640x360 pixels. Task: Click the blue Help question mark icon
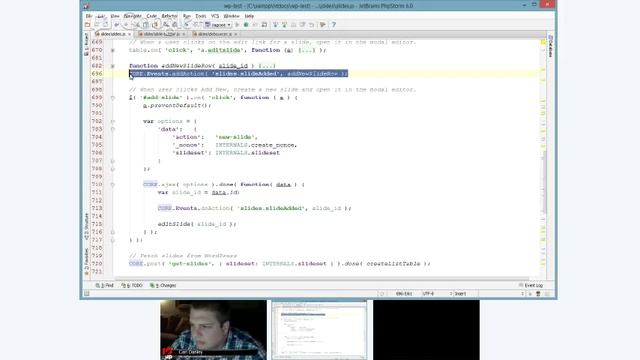coord(333,25)
